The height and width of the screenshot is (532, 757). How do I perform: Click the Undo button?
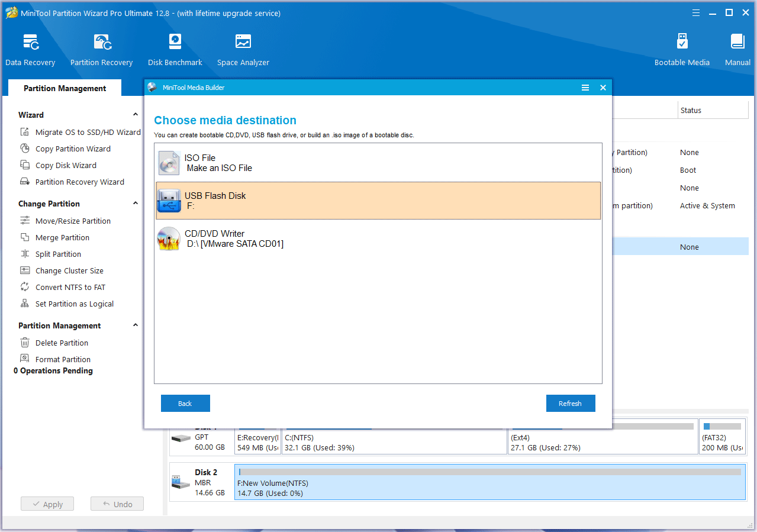point(117,504)
